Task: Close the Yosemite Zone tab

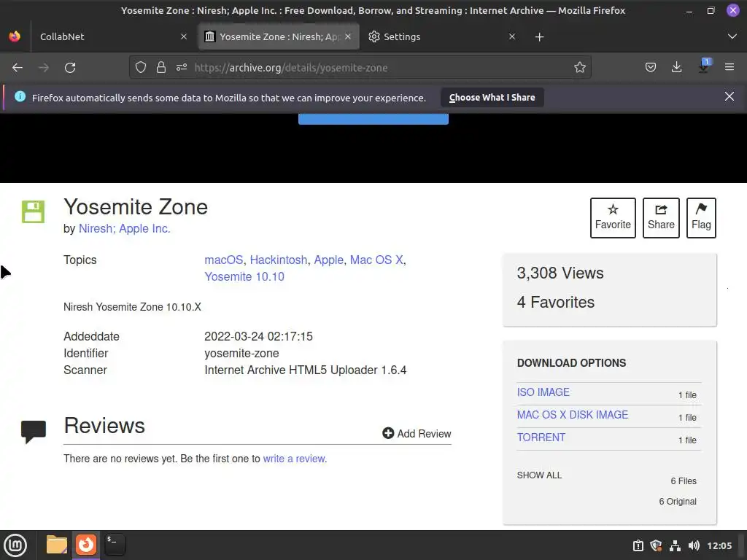Action: click(348, 36)
